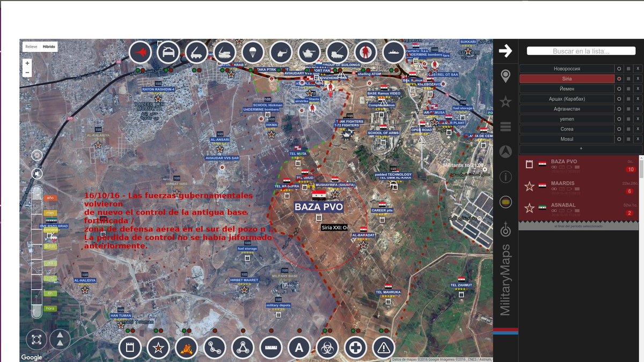This screenshot has width=644, height=362.
Task: Select the fighter jet unit icon
Action: [141, 53]
